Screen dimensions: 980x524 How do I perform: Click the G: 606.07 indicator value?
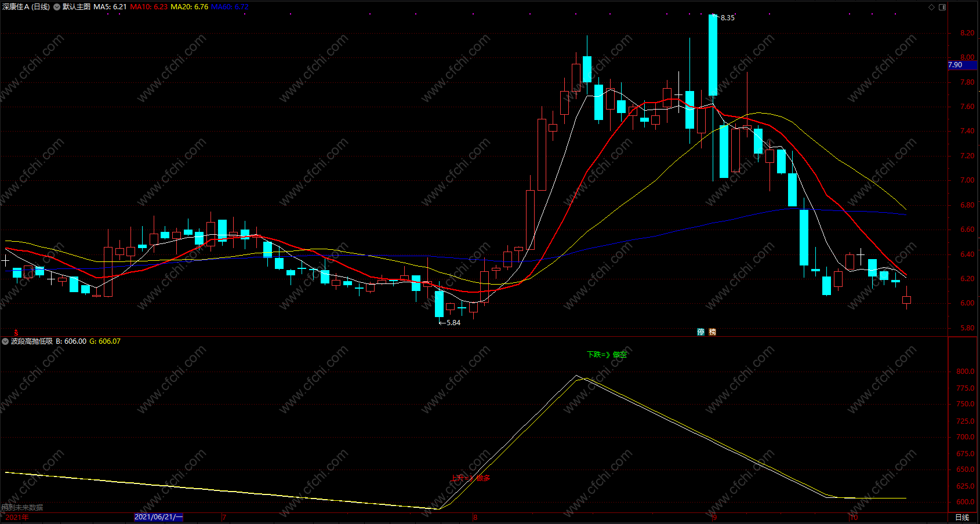click(x=105, y=341)
